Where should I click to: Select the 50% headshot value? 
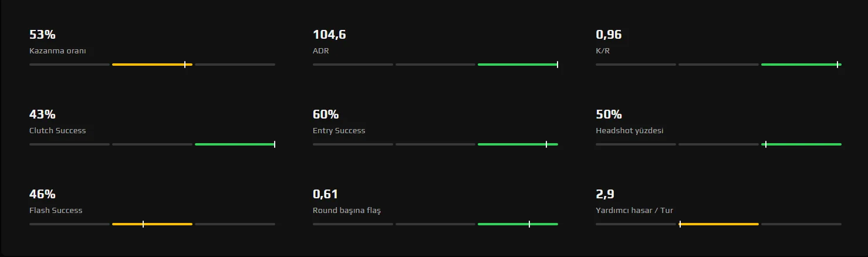[609, 114]
